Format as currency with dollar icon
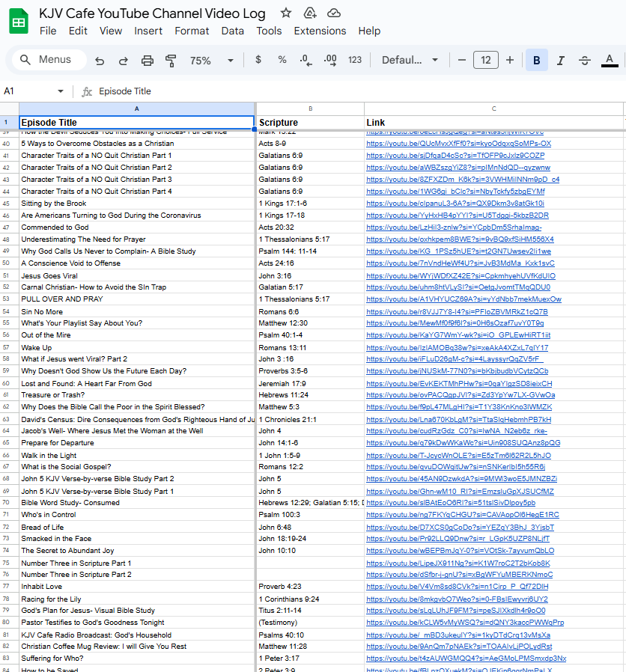 [258, 60]
